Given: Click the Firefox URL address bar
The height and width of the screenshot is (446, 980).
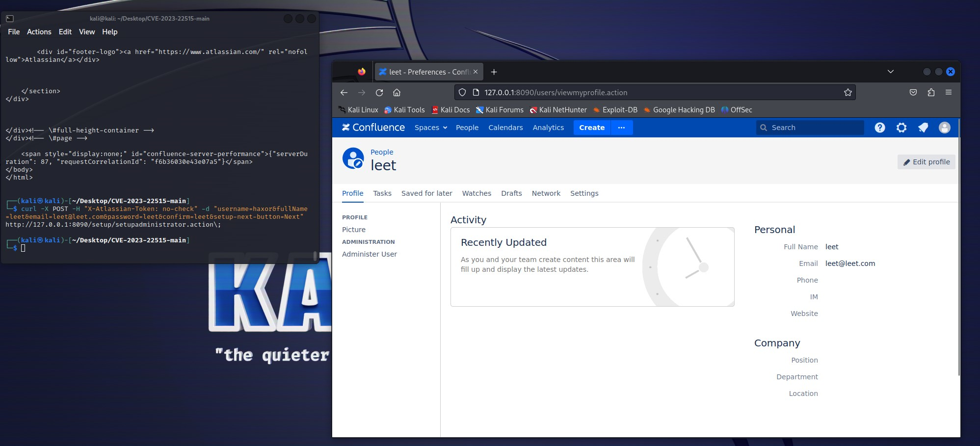Looking at the screenshot, I should click(655, 92).
